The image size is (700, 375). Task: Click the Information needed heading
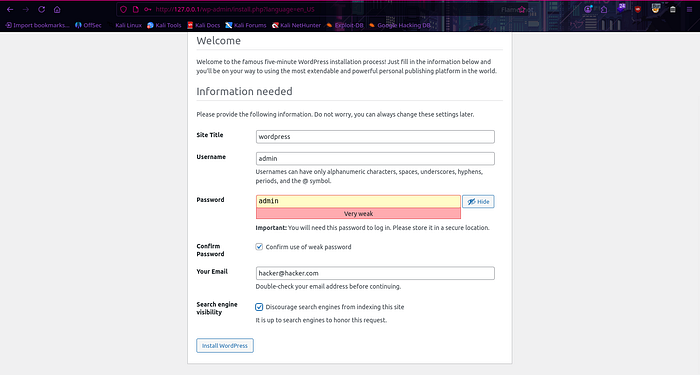(244, 92)
